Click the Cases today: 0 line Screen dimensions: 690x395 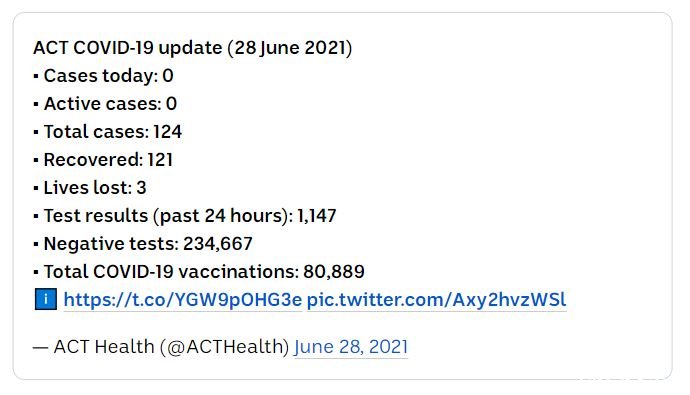click(x=103, y=76)
